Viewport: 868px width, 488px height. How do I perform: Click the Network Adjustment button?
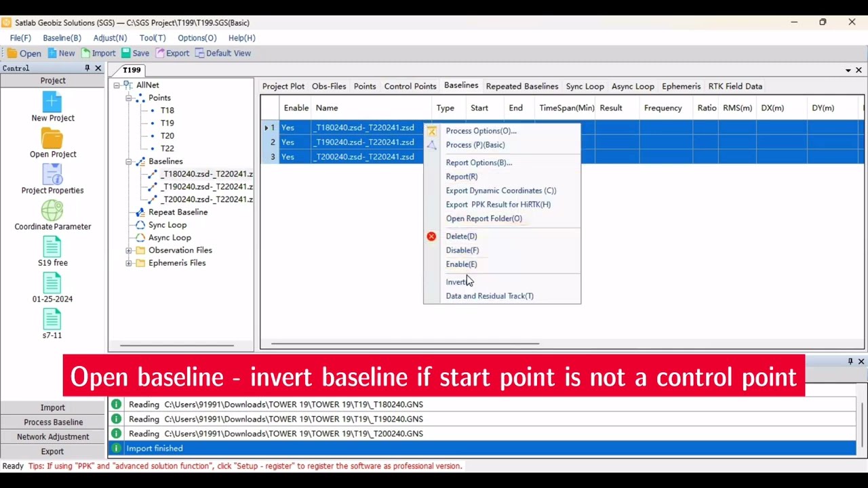coord(53,437)
